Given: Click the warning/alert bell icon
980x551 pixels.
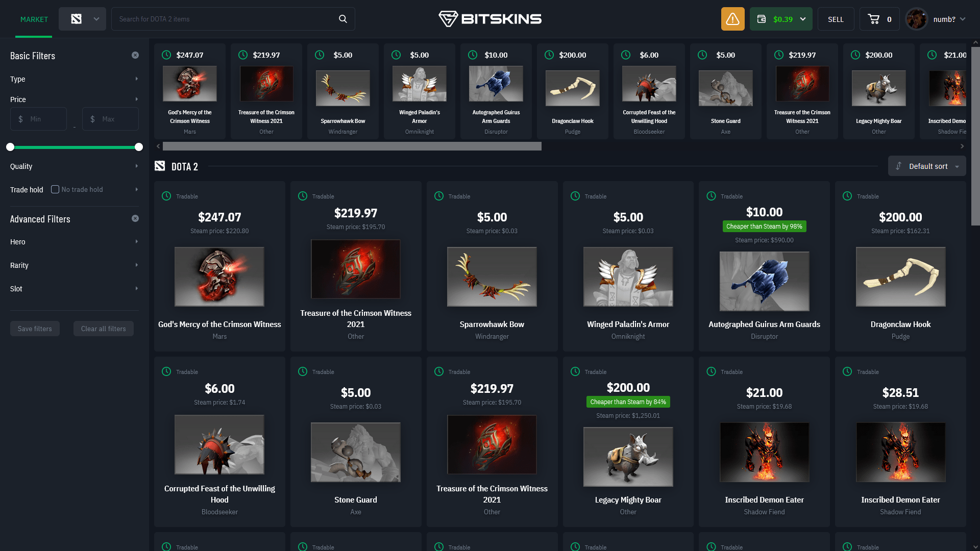Looking at the screenshot, I should tap(732, 19).
